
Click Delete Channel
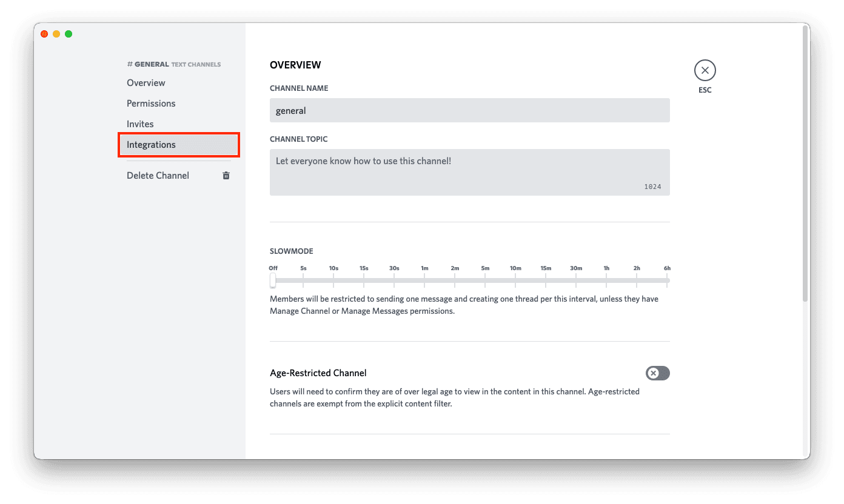click(158, 175)
